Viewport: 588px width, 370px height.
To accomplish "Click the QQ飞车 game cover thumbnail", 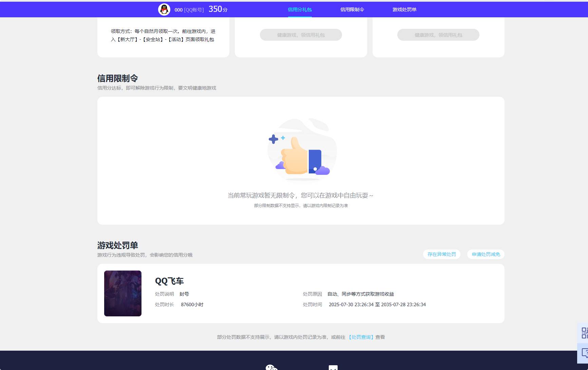I will click(x=122, y=293).
